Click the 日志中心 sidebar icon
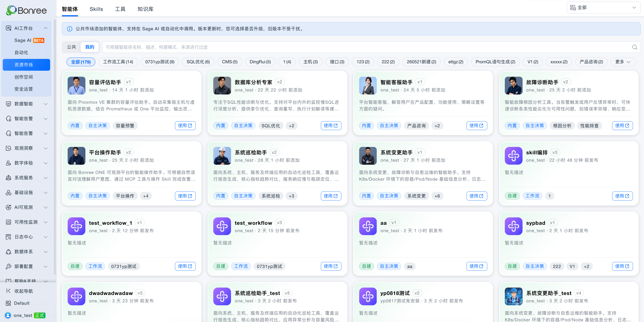 tap(9, 237)
